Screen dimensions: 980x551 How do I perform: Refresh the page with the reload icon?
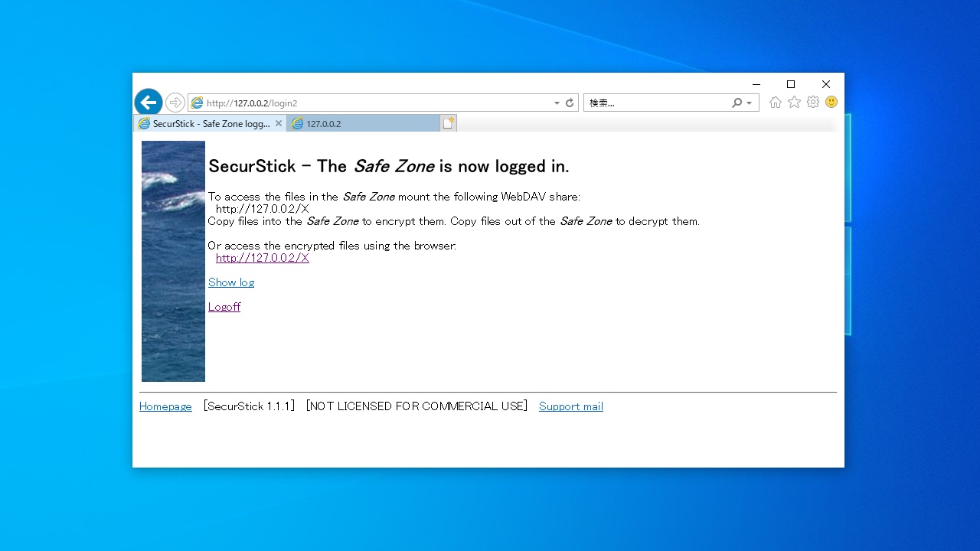click(570, 103)
